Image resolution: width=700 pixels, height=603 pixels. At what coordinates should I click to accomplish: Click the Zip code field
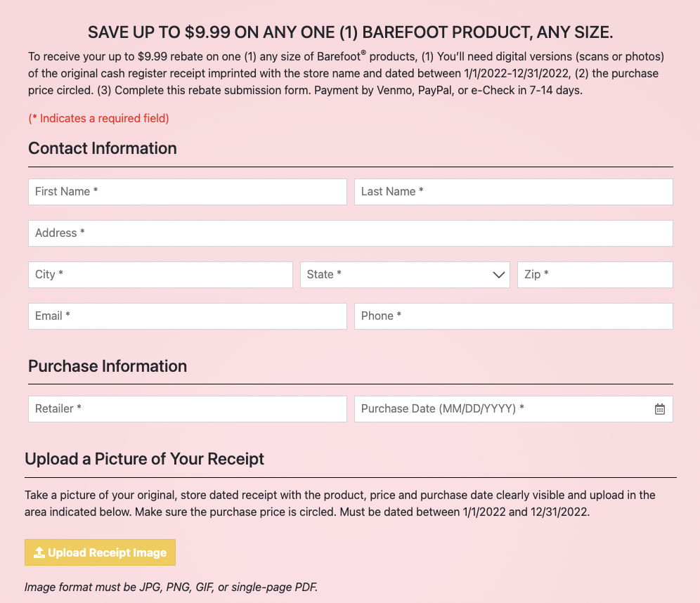click(595, 275)
